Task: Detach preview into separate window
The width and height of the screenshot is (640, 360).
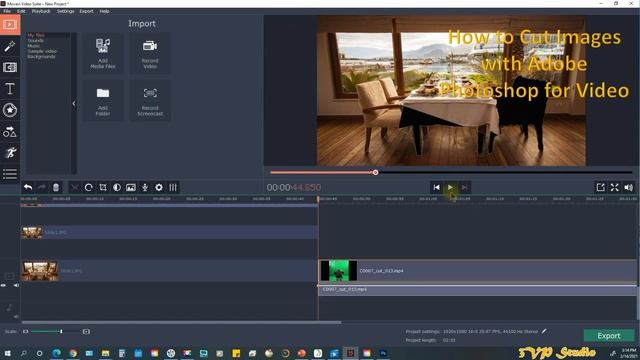Action: 600,187
